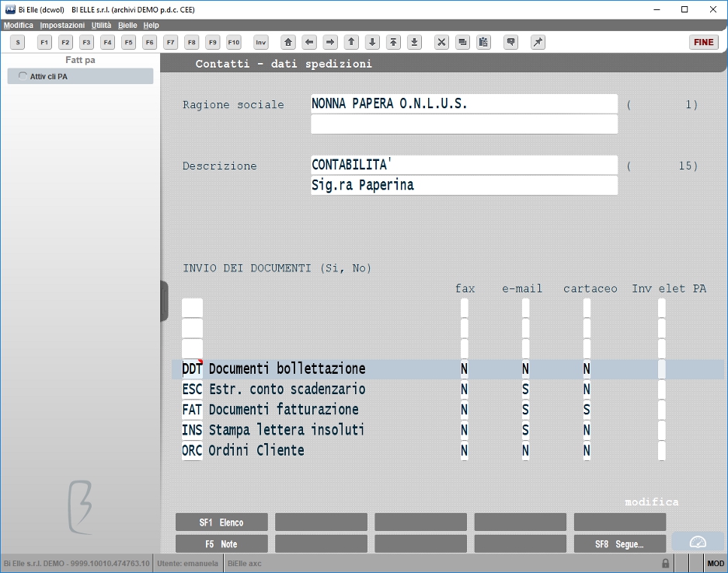Click the F10 toolbar key
Image resolution: width=728 pixels, height=573 pixels.
pyautogui.click(x=234, y=42)
